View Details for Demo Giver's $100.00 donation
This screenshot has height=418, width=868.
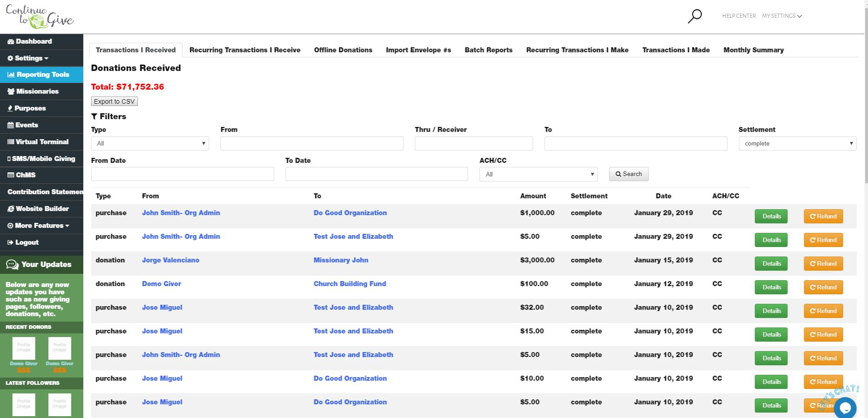pyautogui.click(x=771, y=287)
